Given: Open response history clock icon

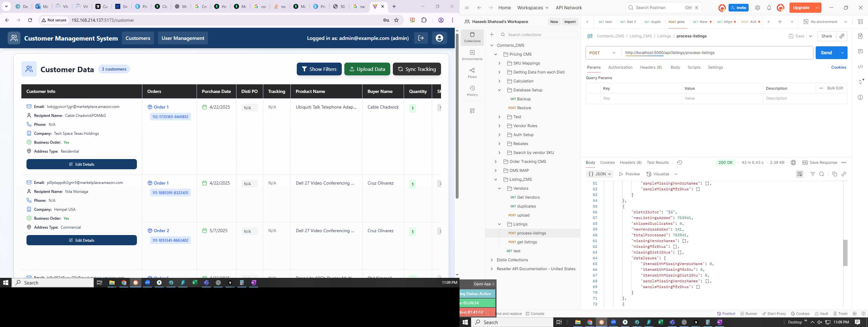Looking at the screenshot, I should pos(680,163).
